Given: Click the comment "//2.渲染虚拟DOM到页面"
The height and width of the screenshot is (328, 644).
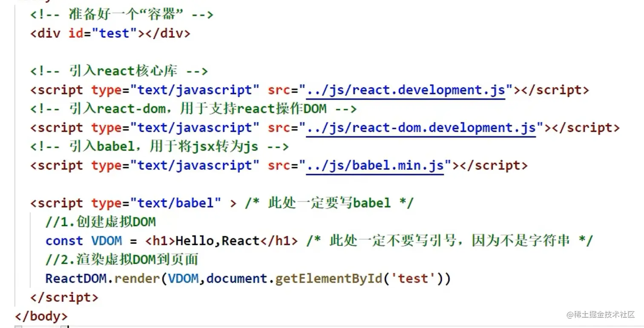Looking at the screenshot, I should 122,259.
